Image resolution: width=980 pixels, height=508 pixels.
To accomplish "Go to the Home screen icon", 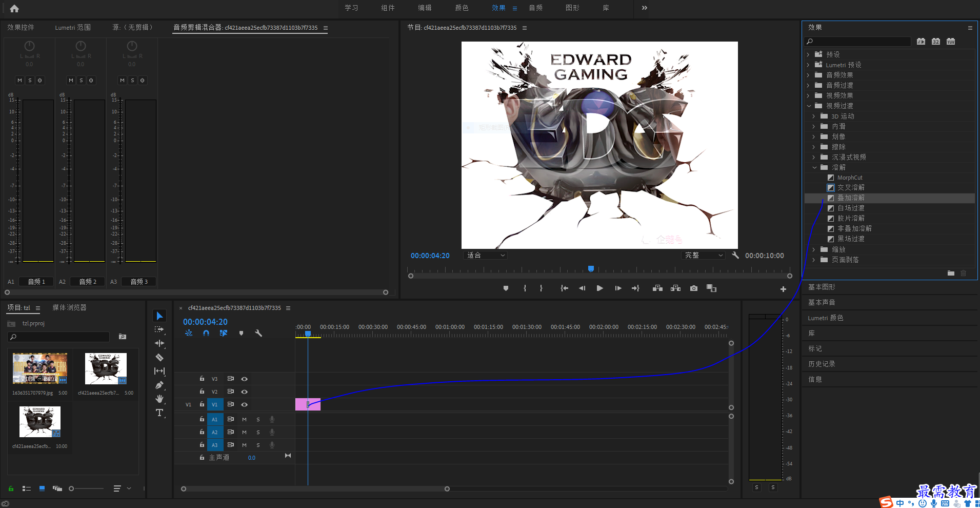I will [x=14, y=8].
